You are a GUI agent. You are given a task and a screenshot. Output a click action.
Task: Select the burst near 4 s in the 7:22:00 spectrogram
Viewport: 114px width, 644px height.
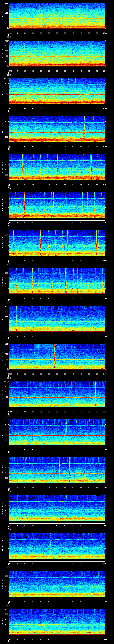16,318
